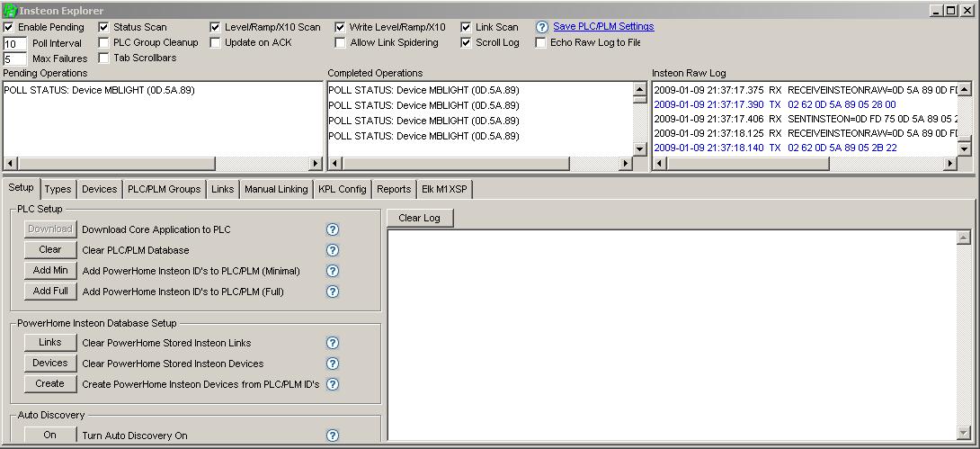980x449 pixels.
Task: Click the Create devices button
Action: tap(50, 383)
